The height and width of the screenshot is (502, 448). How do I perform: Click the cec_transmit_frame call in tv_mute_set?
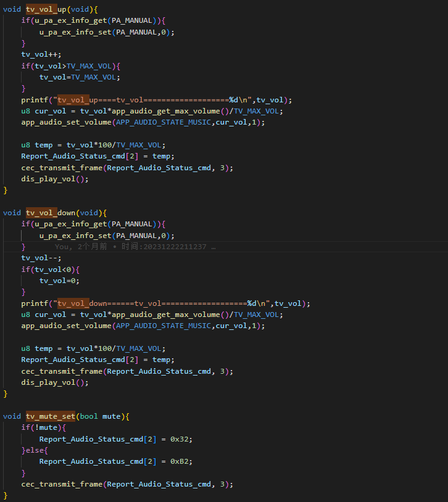pyautogui.click(x=127, y=484)
